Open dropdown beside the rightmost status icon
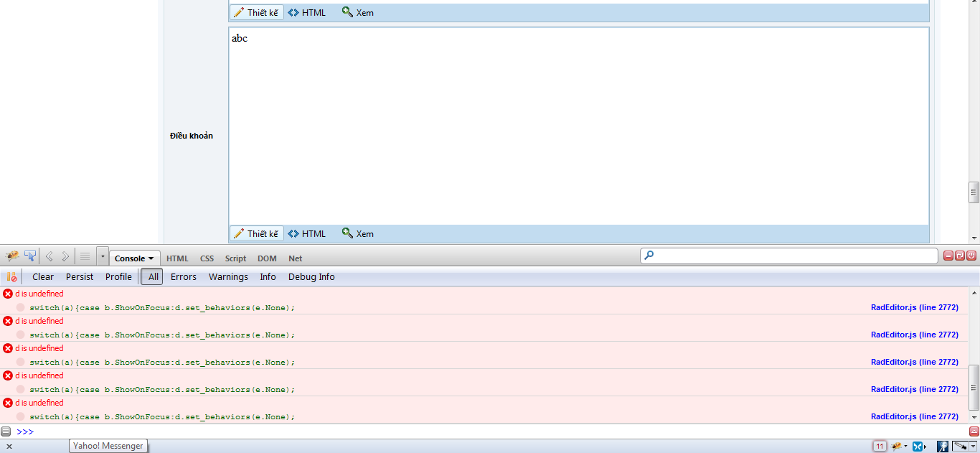 click(x=973, y=446)
